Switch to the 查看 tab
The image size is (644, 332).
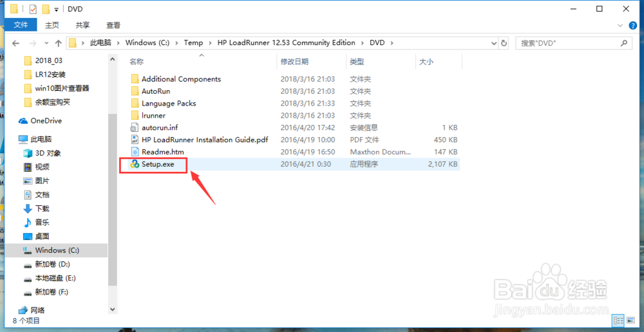click(x=113, y=25)
